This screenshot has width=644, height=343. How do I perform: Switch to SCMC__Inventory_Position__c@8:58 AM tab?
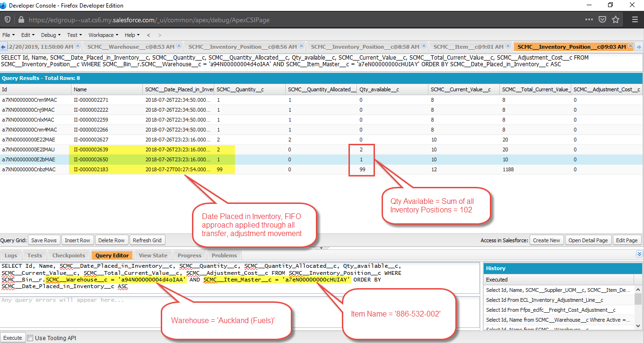(365, 46)
